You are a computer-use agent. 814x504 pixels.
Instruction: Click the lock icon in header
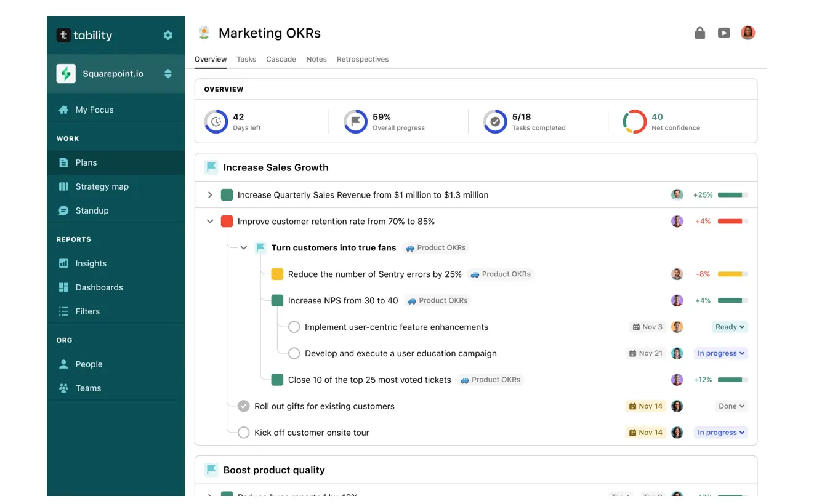[x=699, y=33]
